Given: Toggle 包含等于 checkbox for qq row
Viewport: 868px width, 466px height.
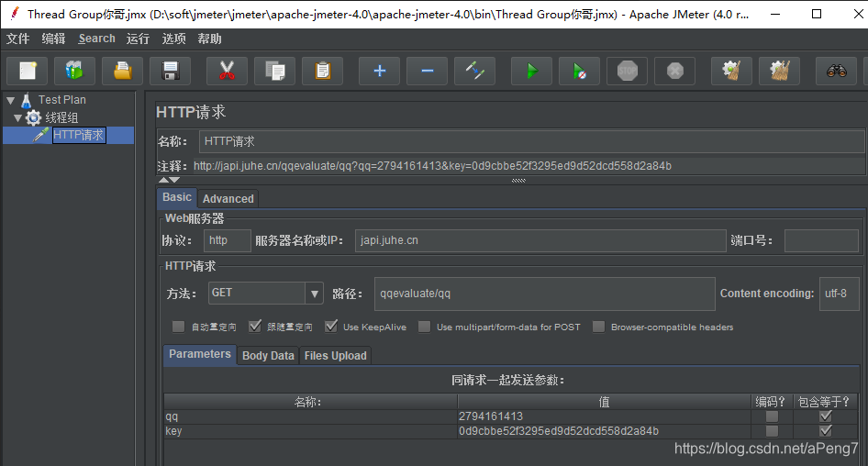Looking at the screenshot, I should click(826, 416).
